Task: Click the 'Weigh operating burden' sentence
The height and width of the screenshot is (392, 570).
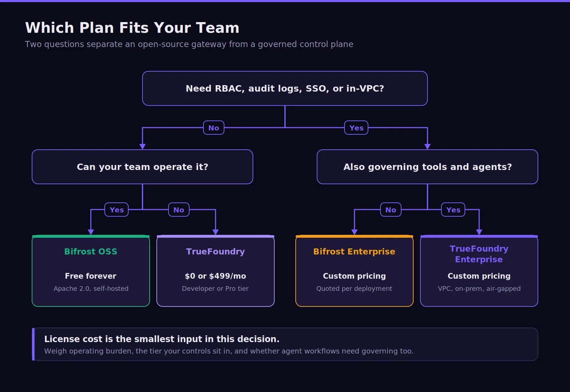Action: point(229,351)
